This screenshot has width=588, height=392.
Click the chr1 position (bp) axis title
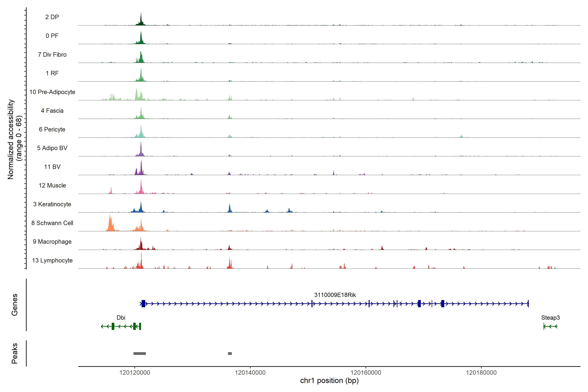pyautogui.click(x=329, y=381)
